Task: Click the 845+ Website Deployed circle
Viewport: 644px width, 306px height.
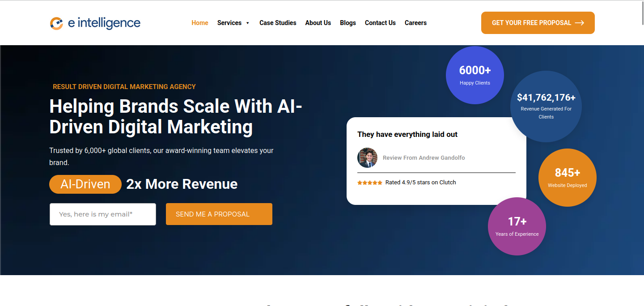Action: 567,177
